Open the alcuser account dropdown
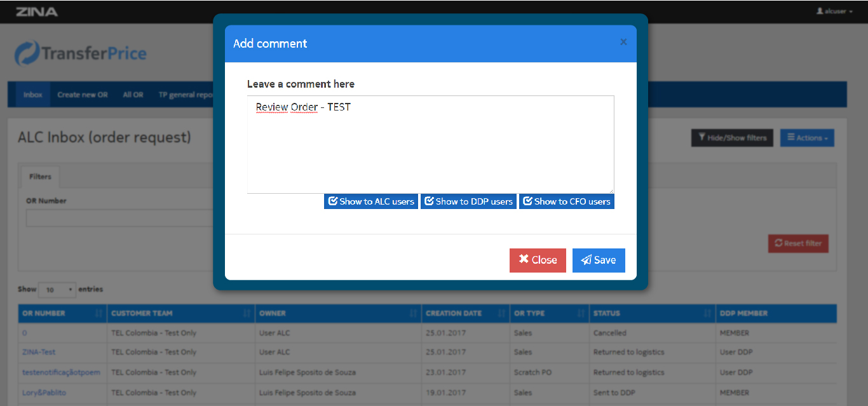Viewport: 868px width, 406px height. [x=834, y=11]
